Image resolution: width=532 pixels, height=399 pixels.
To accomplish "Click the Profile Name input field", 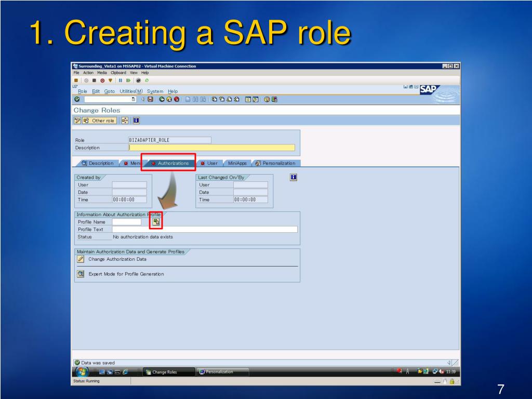I will click(127, 222).
